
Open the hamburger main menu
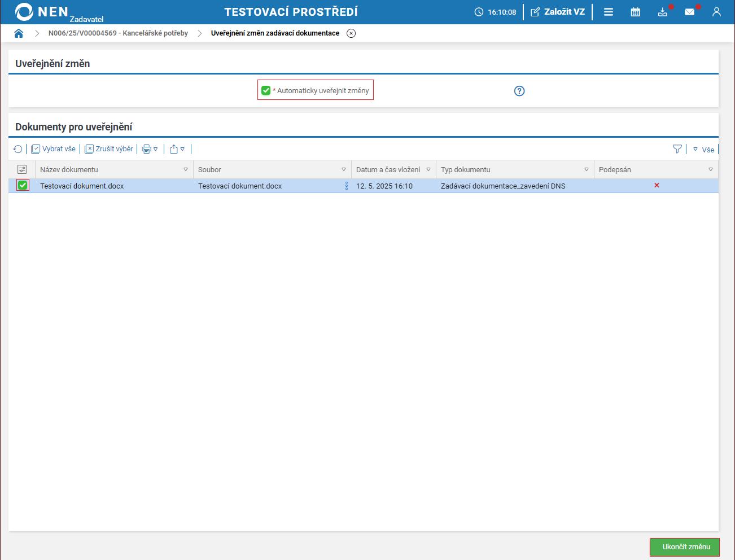tap(609, 12)
